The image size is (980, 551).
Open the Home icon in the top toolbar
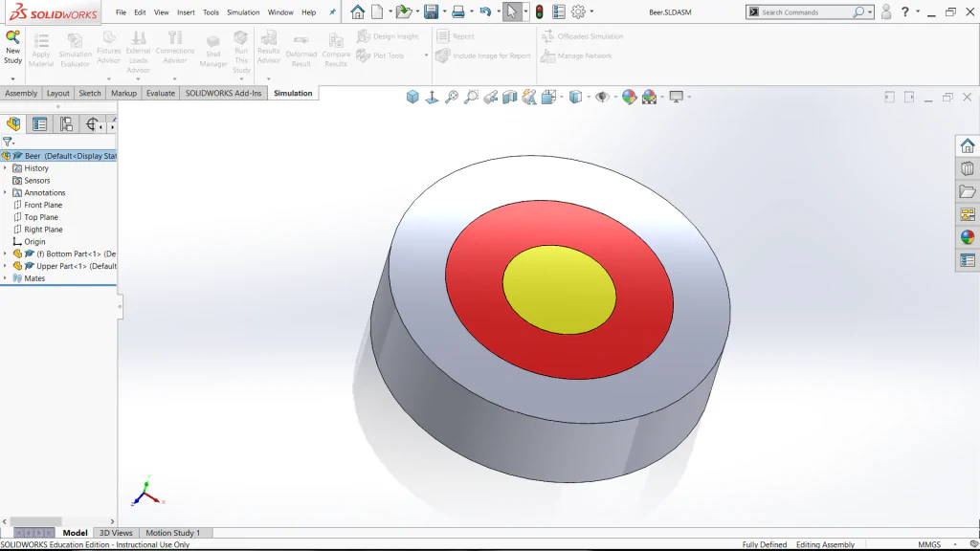point(358,11)
